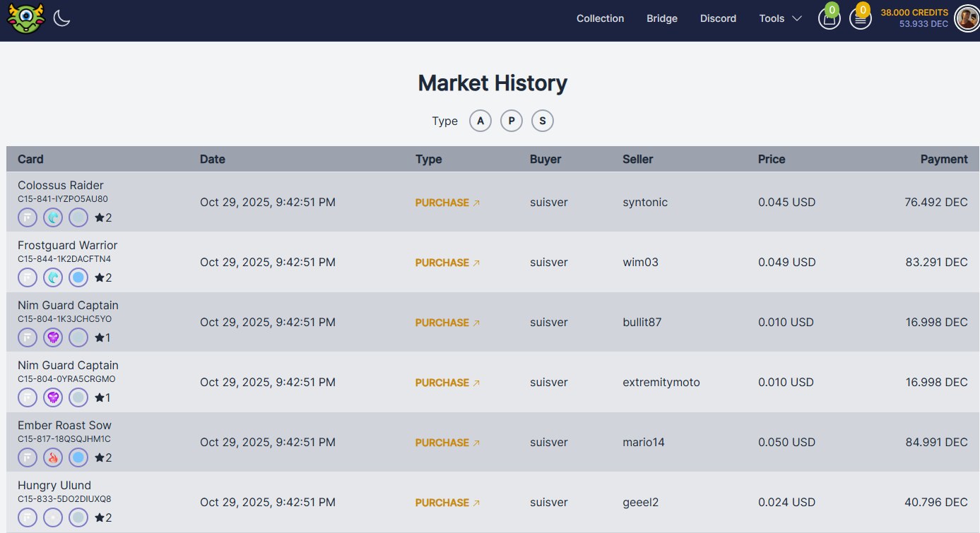980x533 pixels.
Task: Open the orange-badged list queue icon
Action: coord(860,19)
